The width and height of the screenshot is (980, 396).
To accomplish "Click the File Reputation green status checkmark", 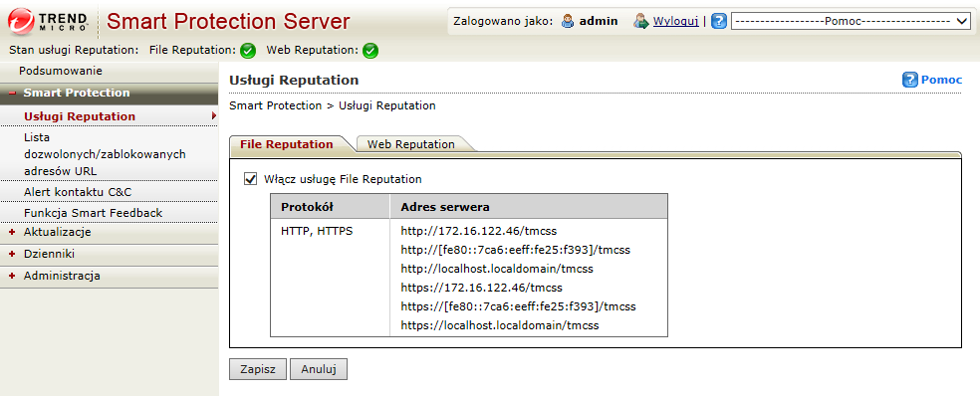I will pos(248,51).
